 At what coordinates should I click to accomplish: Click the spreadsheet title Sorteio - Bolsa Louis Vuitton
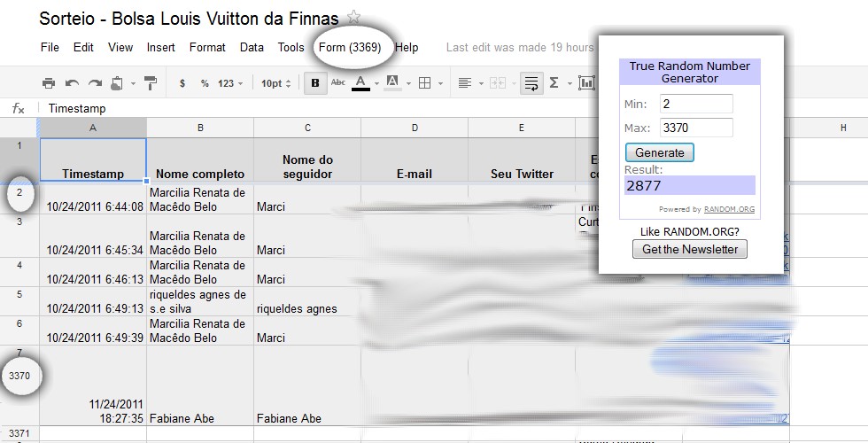pyautogui.click(x=189, y=19)
